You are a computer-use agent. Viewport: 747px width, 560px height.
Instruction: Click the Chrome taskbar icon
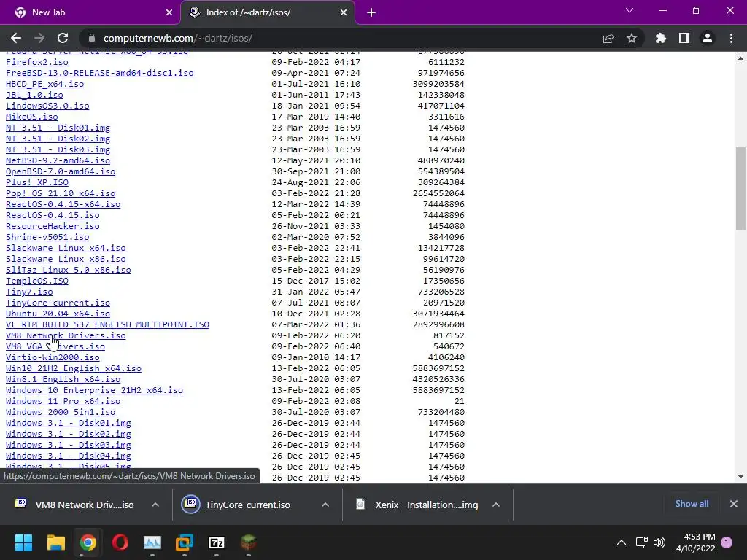tap(88, 542)
